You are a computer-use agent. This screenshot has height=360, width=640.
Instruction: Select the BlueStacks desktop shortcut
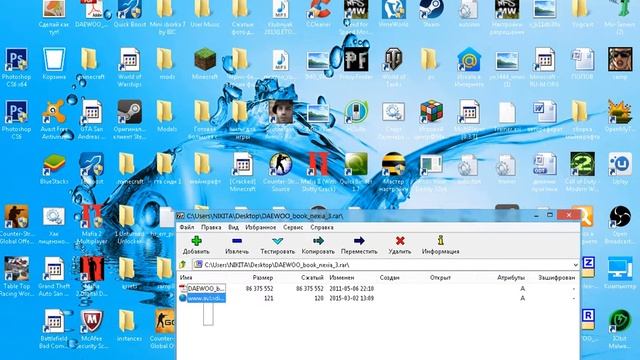(x=54, y=168)
